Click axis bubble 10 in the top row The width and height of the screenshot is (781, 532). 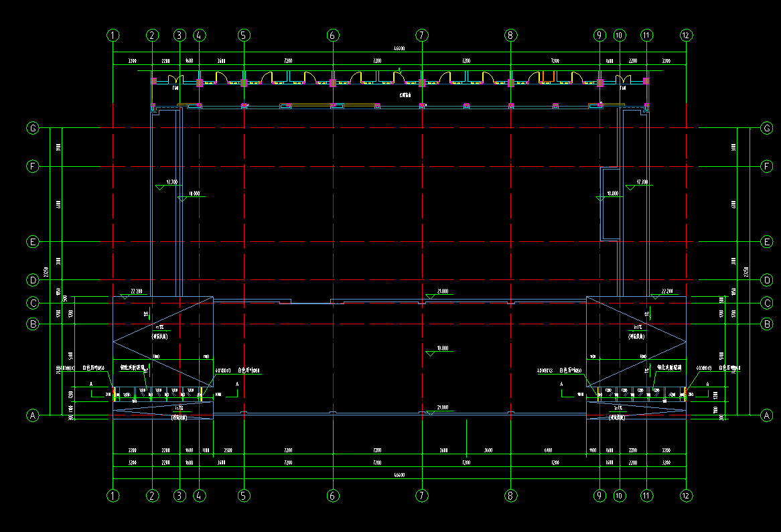click(619, 35)
